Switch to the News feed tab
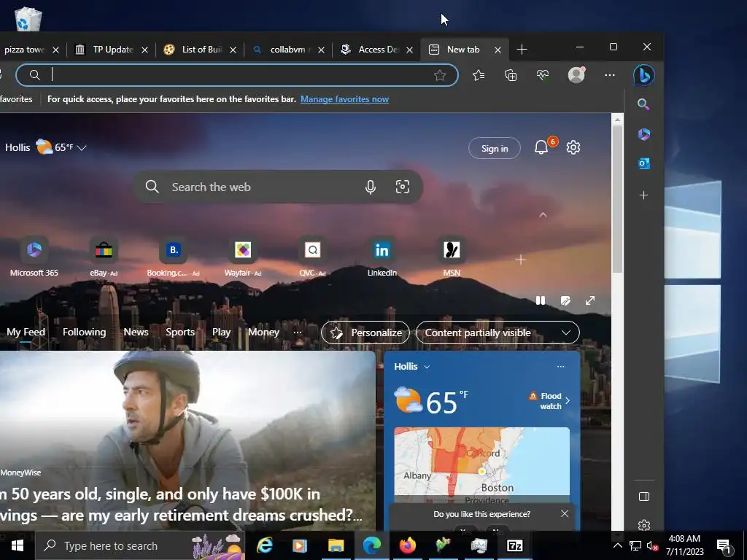Screen dimensions: 747x560 [x=136, y=332]
